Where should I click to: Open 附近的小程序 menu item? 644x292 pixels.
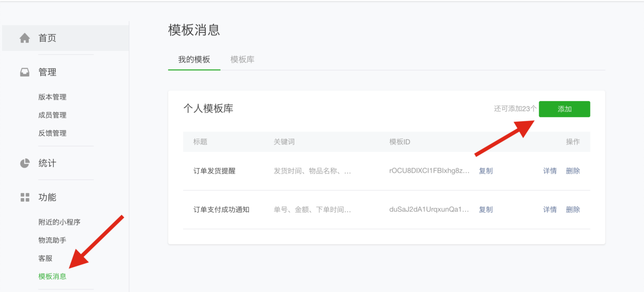tap(59, 222)
